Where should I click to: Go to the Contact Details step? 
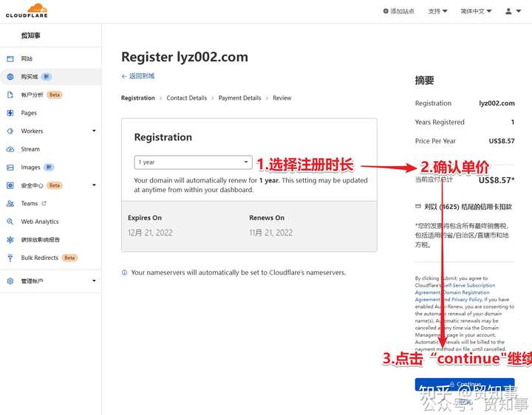pos(187,98)
